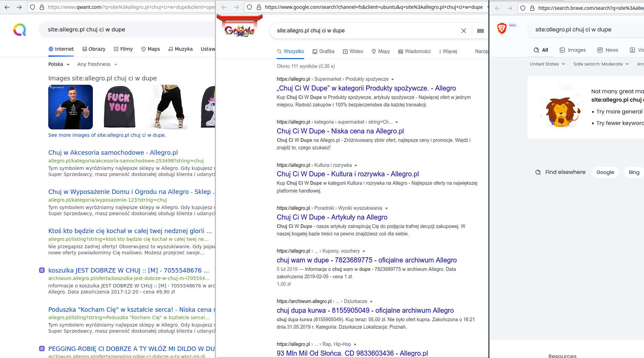
Task: Open the Więcej menu in Google
Action: point(448,51)
